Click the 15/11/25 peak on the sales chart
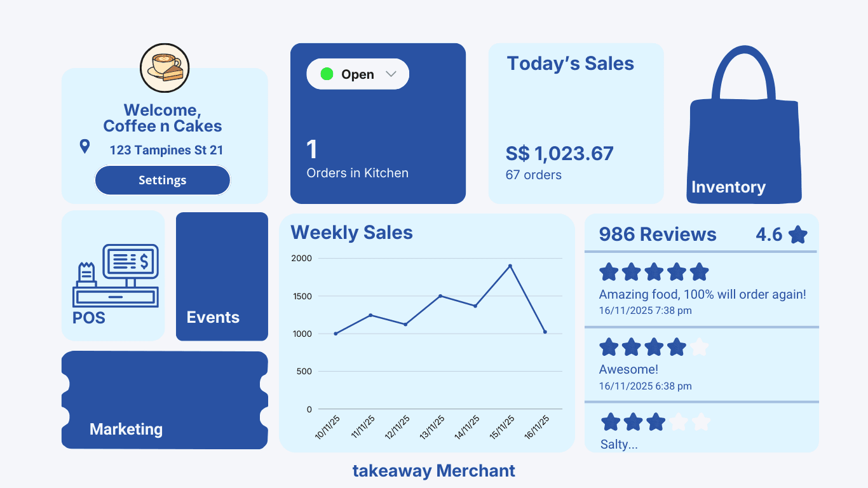Screen dimensions: 868x488 click(510, 266)
